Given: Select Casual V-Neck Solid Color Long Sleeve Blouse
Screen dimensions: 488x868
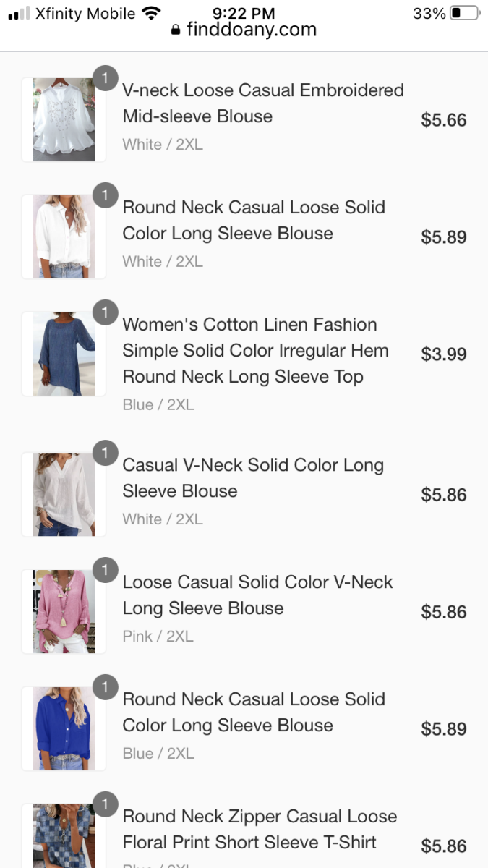Looking at the screenshot, I should click(x=253, y=478).
